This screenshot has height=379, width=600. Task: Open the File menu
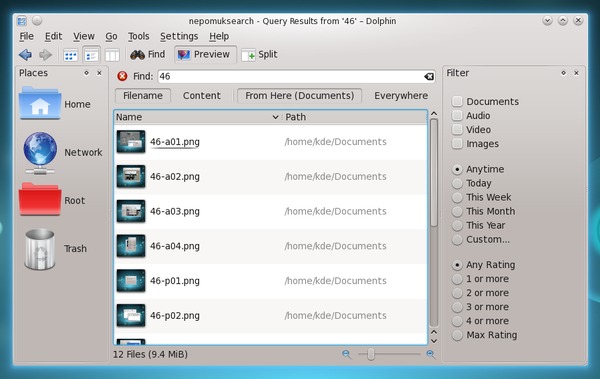click(26, 36)
